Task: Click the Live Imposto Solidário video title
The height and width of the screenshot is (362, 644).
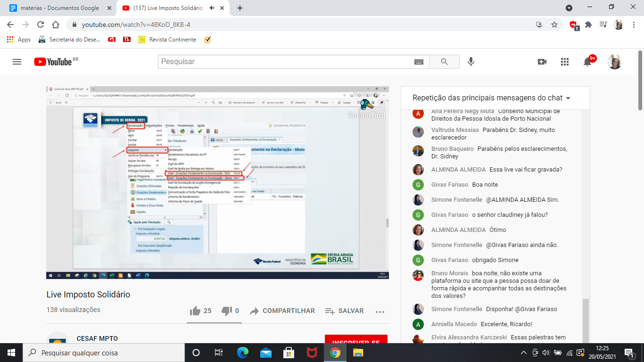Action: 88,295
